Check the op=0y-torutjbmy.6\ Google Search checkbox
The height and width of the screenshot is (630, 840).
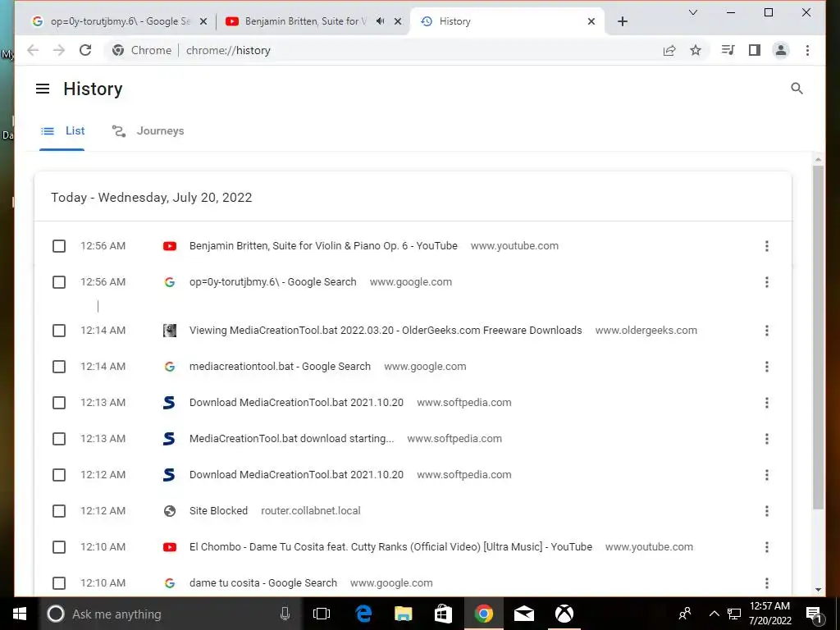pyautogui.click(x=59, y=282)
